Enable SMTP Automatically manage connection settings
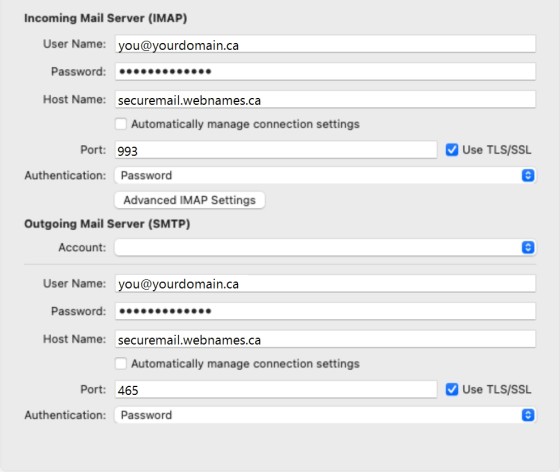 121,363
